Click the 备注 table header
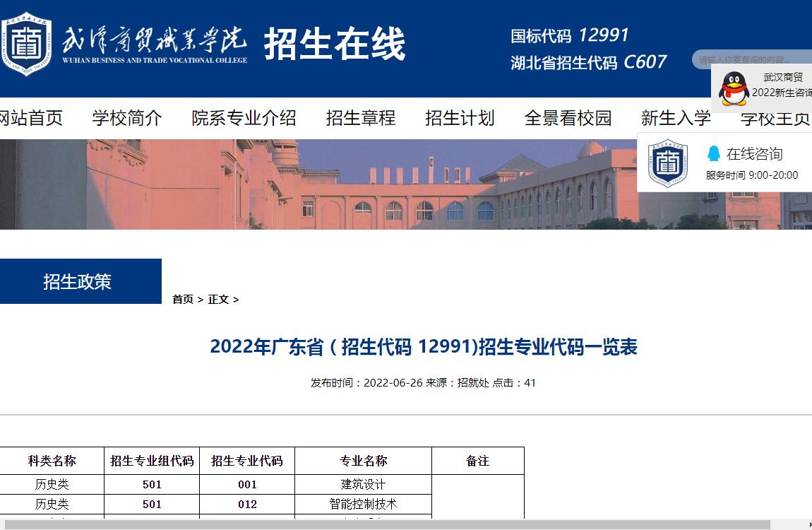 click(477, 461)
